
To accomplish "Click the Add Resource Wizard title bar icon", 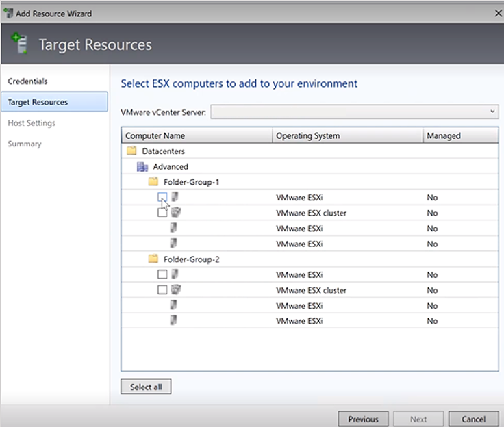I will pos(8,13).
